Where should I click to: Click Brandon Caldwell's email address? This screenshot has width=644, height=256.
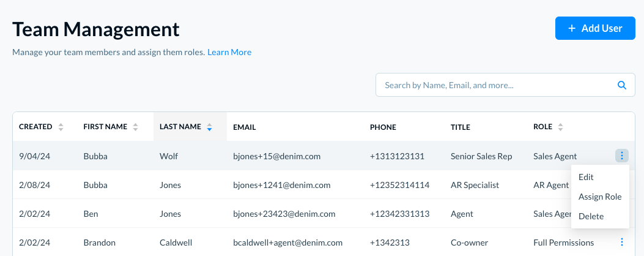tap(291, 243)
